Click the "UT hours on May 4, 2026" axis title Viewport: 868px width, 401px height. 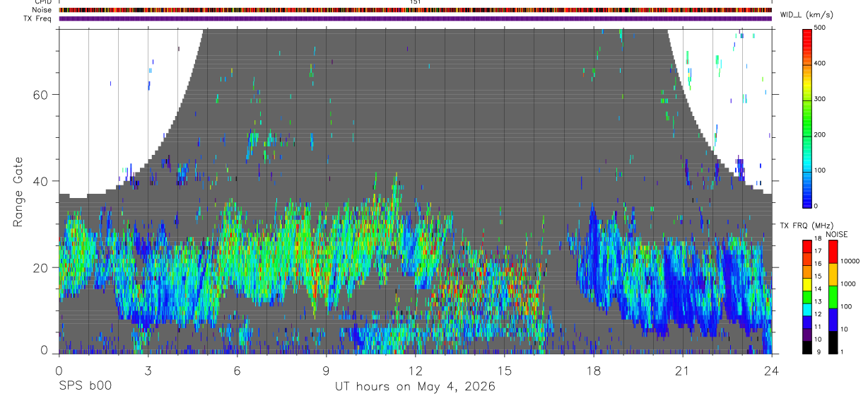[415, 387]
